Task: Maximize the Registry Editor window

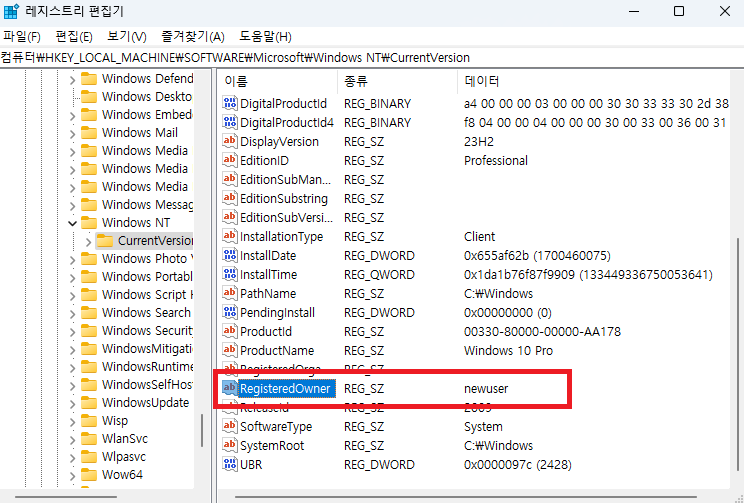Action: pyautogui.click(x=679, y=11)
